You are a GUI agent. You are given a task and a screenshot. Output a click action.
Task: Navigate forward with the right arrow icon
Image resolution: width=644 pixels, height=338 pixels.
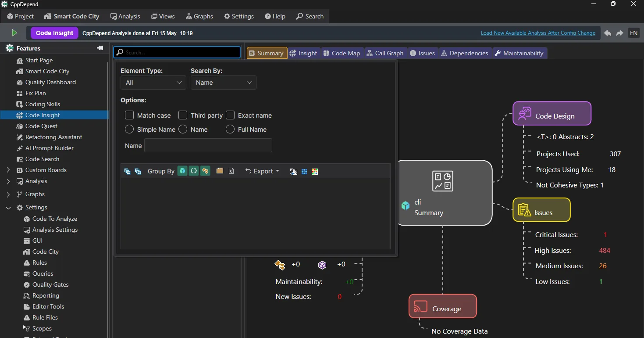pos(620,33)
